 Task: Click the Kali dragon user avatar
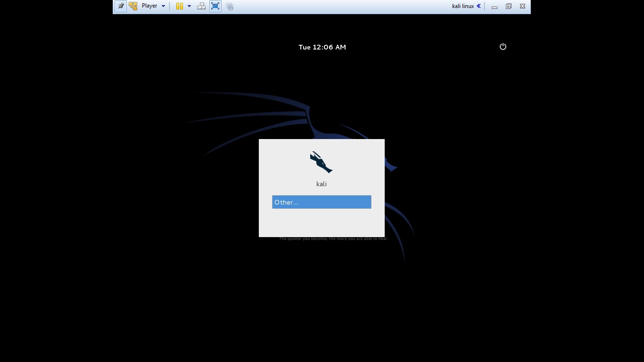click(322, 163)
